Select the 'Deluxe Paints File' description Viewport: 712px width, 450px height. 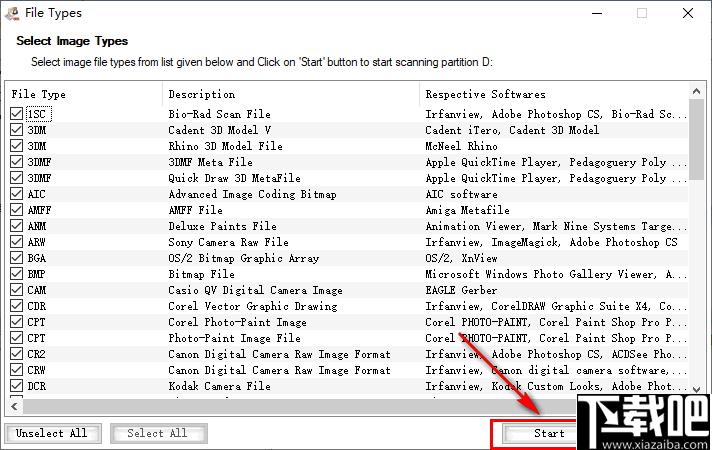(222, 226)
